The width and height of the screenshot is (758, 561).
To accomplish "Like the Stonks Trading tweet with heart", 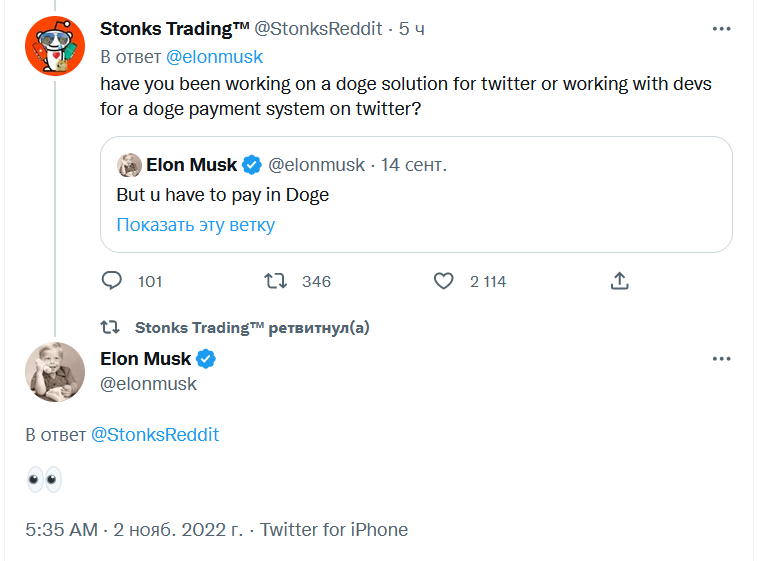I will pyautogui.click(x=443, y=281).
